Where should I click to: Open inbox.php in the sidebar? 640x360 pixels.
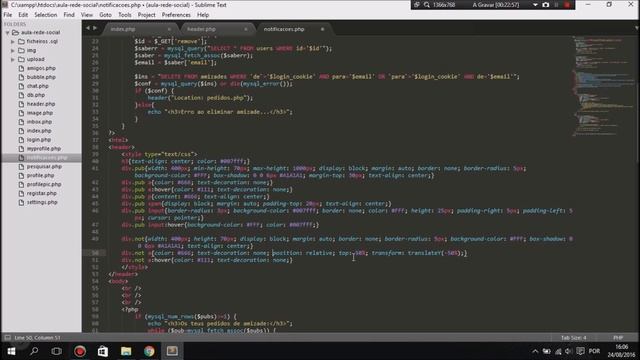point(39,122)
